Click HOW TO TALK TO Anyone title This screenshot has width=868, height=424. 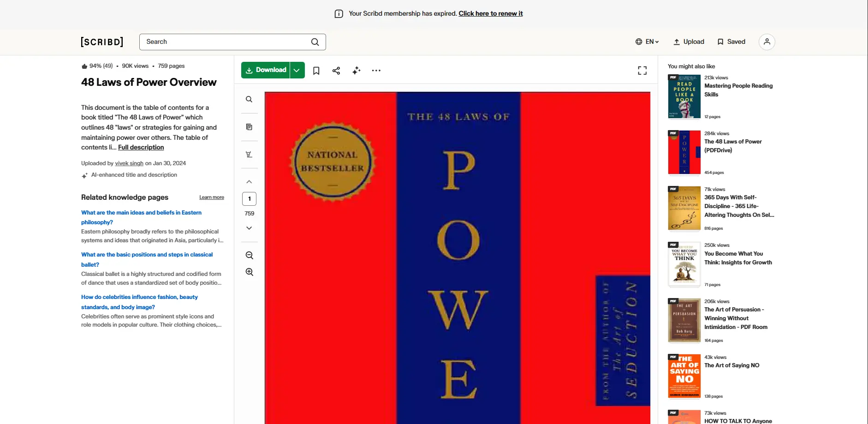[738, 421]
